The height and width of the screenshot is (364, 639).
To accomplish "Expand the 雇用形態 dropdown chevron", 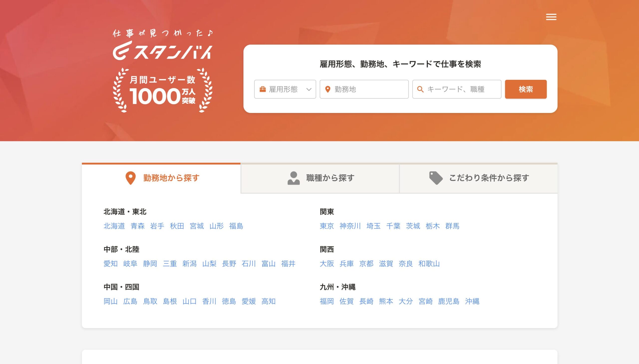I will (x=309, y=89).
